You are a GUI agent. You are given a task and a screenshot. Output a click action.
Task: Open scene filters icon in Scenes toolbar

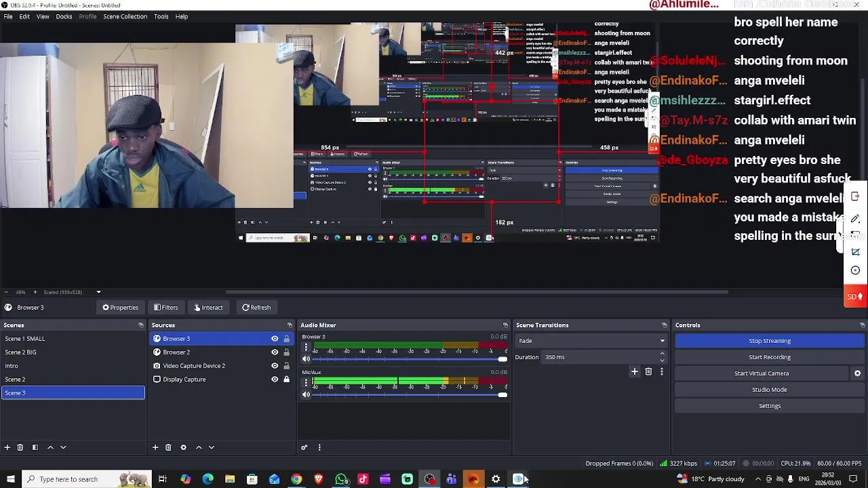click(x=35, y=447)
